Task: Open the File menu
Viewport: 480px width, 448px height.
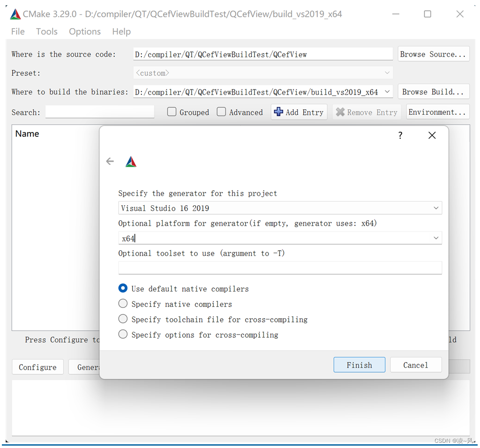Action: point(18,31)
